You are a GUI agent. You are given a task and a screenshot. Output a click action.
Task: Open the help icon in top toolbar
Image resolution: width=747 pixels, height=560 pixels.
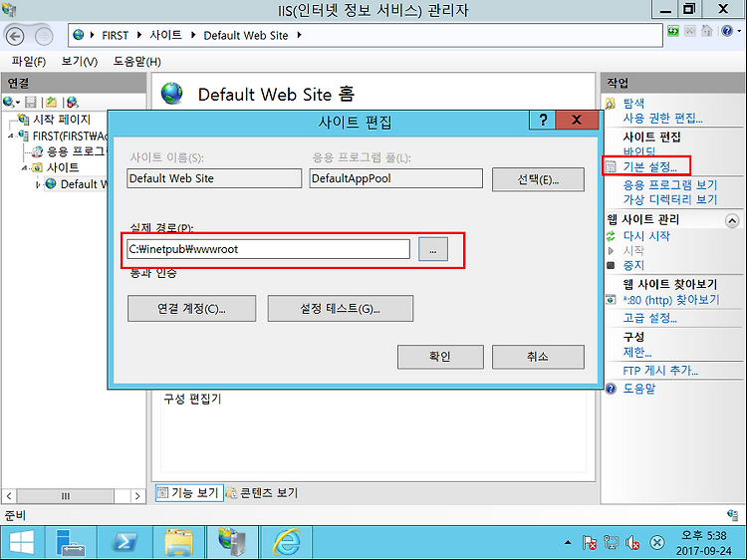(x=726, y=32)
